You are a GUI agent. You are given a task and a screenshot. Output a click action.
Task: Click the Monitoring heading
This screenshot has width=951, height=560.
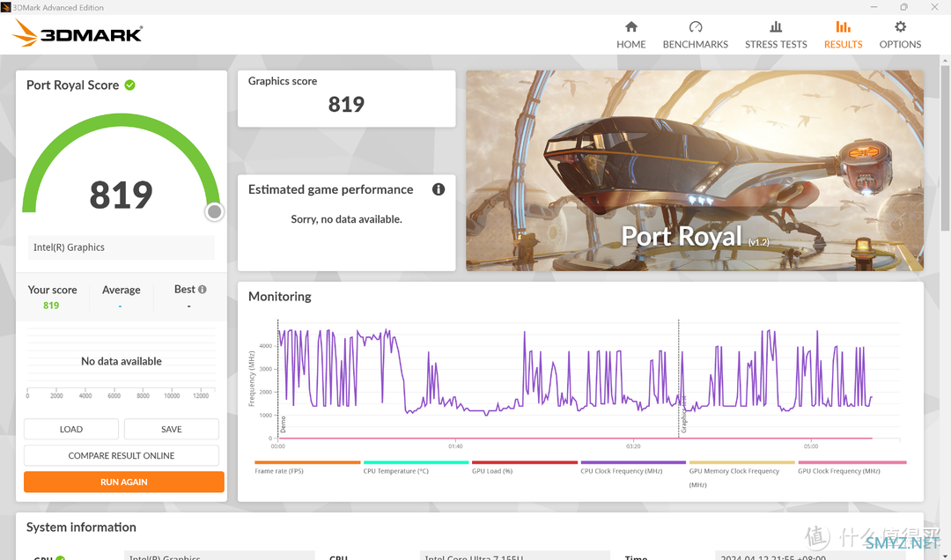click(280, 296)
